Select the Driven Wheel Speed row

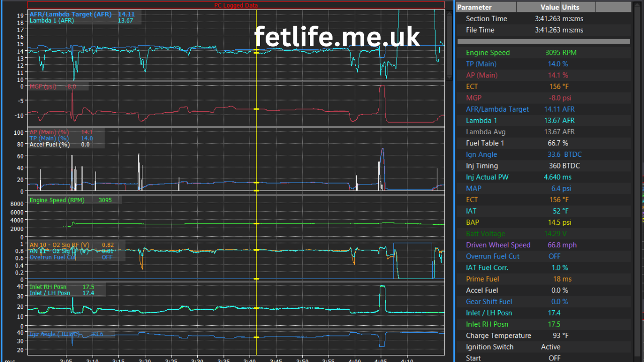(x=543, y=245)
